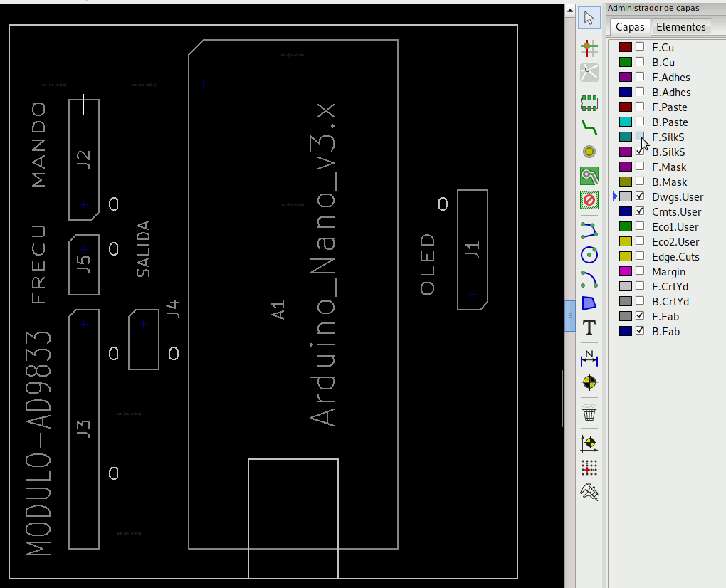Click the MODULO-AD9833 label on the board

(x=38, y=443)
